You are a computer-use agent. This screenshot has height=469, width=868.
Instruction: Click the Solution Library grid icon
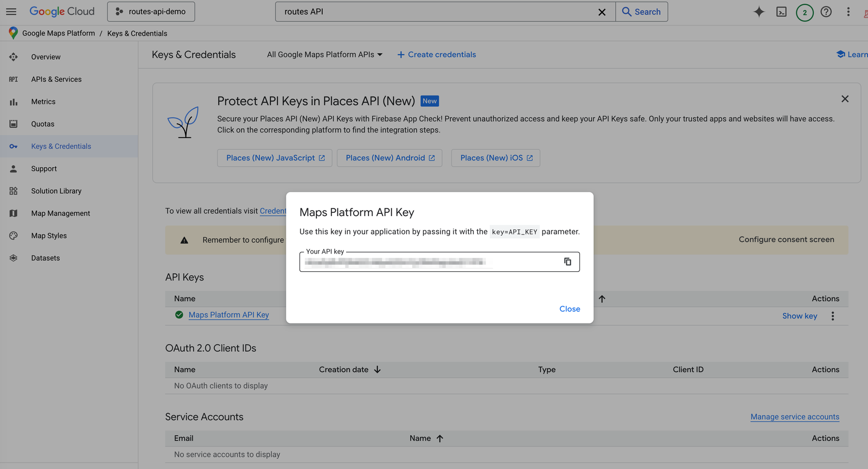14,191
